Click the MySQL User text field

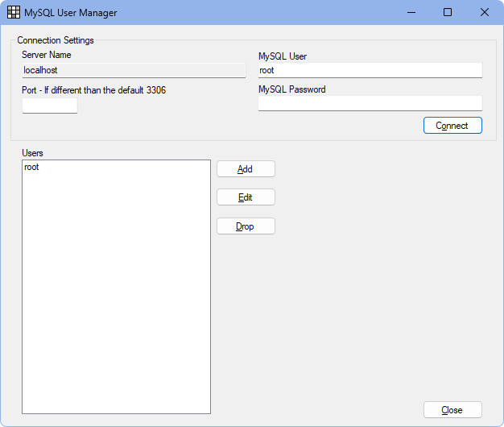[x=370, y=70]
